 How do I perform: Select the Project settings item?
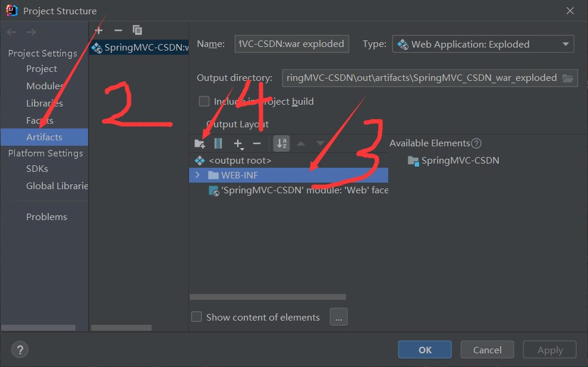pyautogui.click(x=42, y=69)
